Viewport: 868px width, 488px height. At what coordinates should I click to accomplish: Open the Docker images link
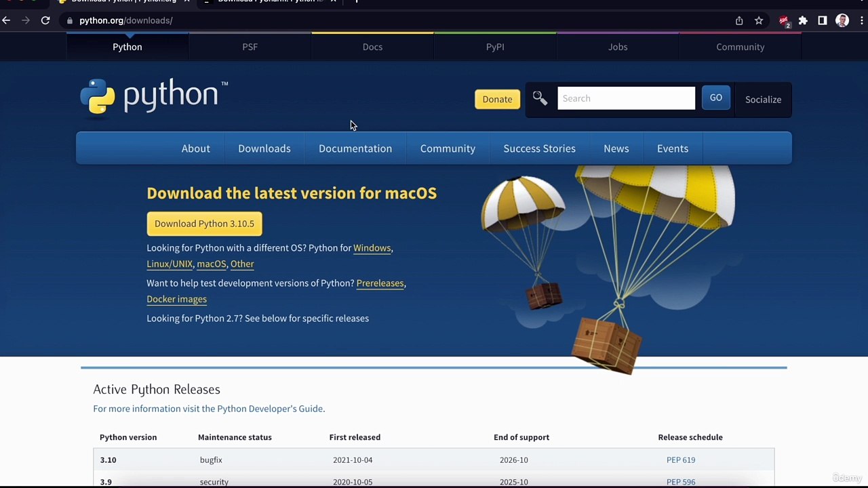click(x=176, y=300)
